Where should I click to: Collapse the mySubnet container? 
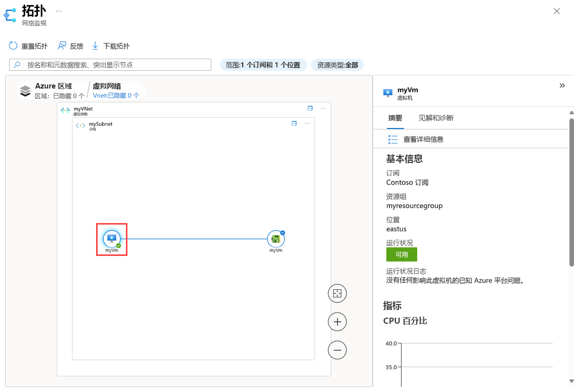[x=294, y=123]
